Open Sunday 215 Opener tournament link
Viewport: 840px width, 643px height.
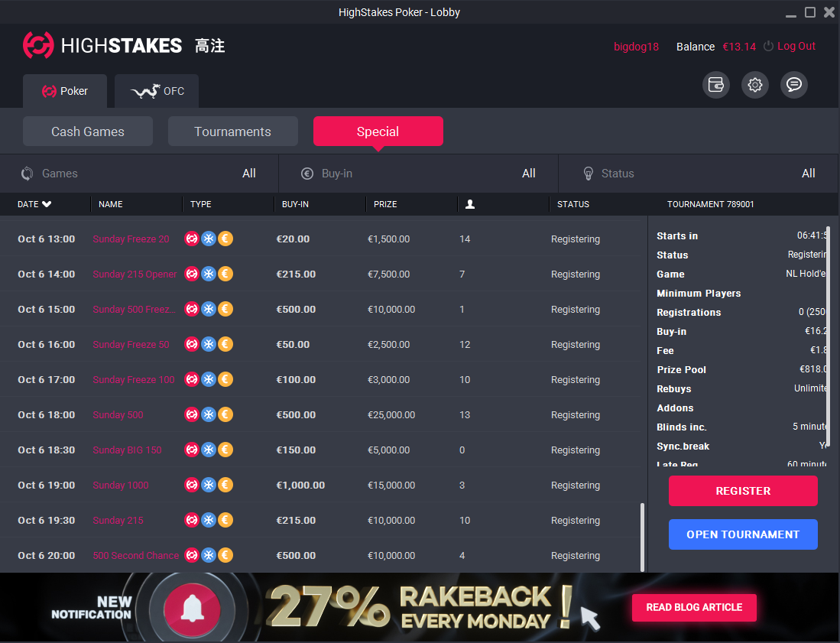click(x=135, y=274)
